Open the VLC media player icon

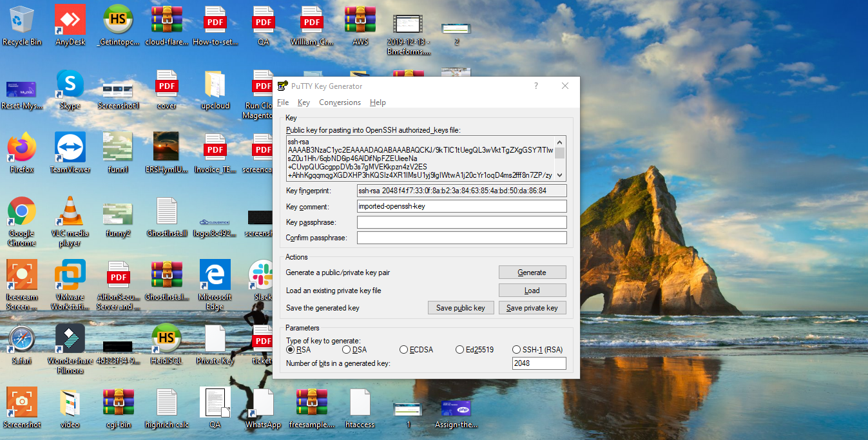70,213
